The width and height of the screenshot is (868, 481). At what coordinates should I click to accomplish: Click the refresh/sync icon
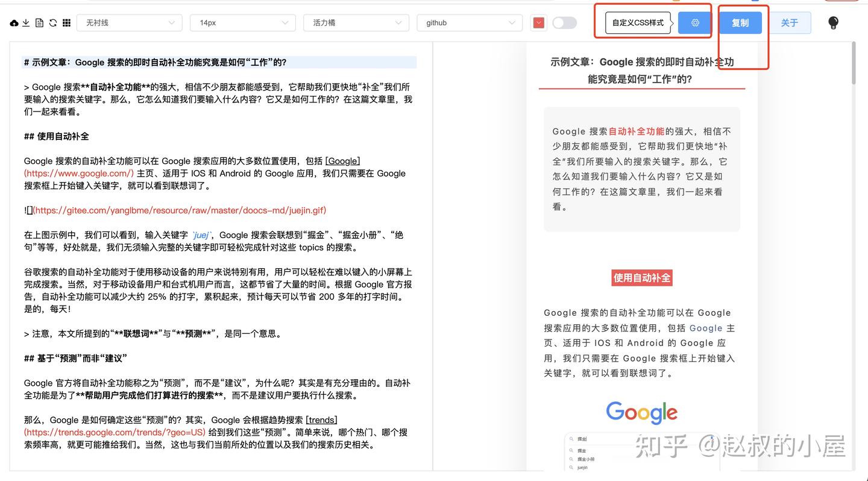52,22
